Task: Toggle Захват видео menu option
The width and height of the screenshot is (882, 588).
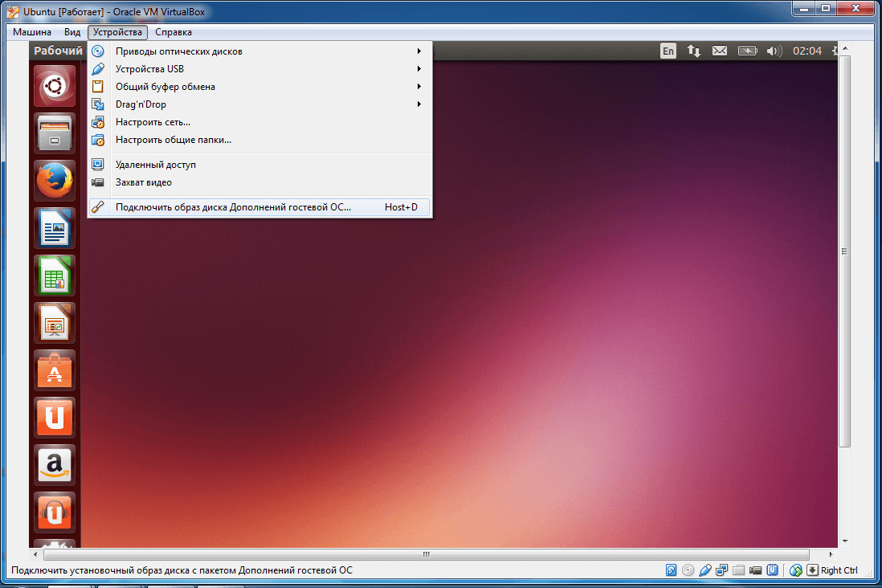Action: pos(260,182)
